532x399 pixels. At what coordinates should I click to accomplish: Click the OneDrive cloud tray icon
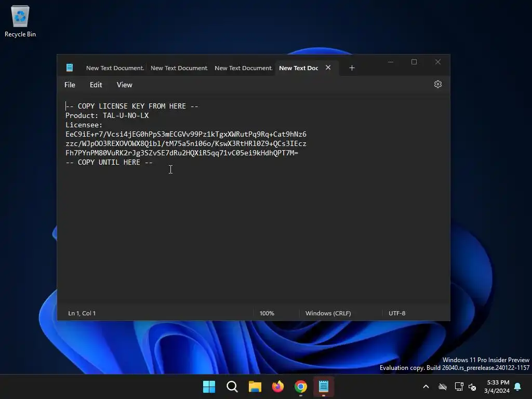click(x=443, y=387)
